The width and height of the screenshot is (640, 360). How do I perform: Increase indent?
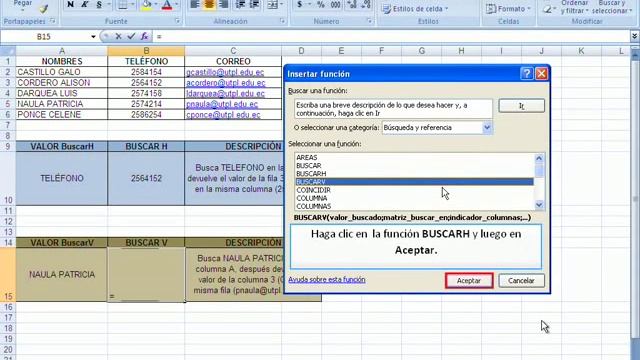click(254, 4)
